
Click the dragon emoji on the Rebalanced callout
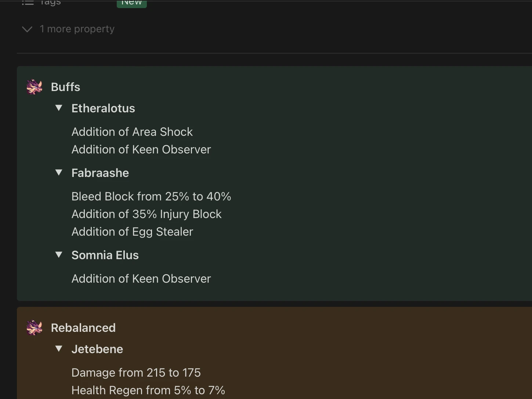[34, 327]
